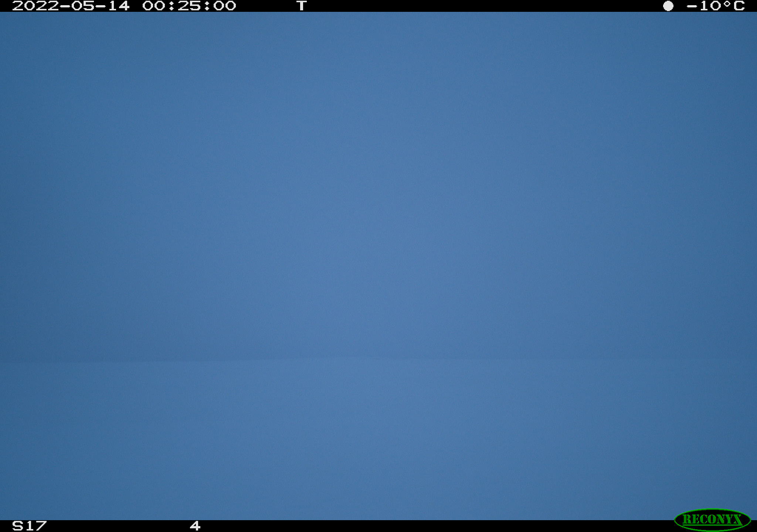Click the black top bar between T and moon
This screenshot has height=532, width=757.
tap(484, 6)
